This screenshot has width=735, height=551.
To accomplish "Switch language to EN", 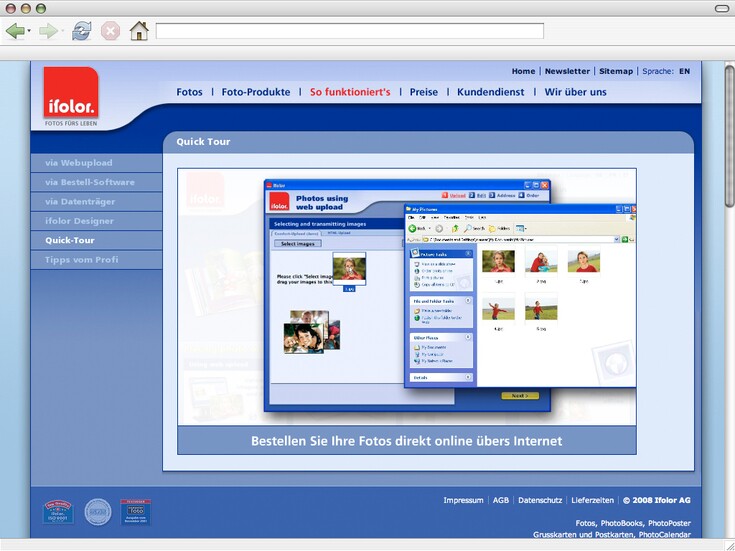I will click(684, 71).
